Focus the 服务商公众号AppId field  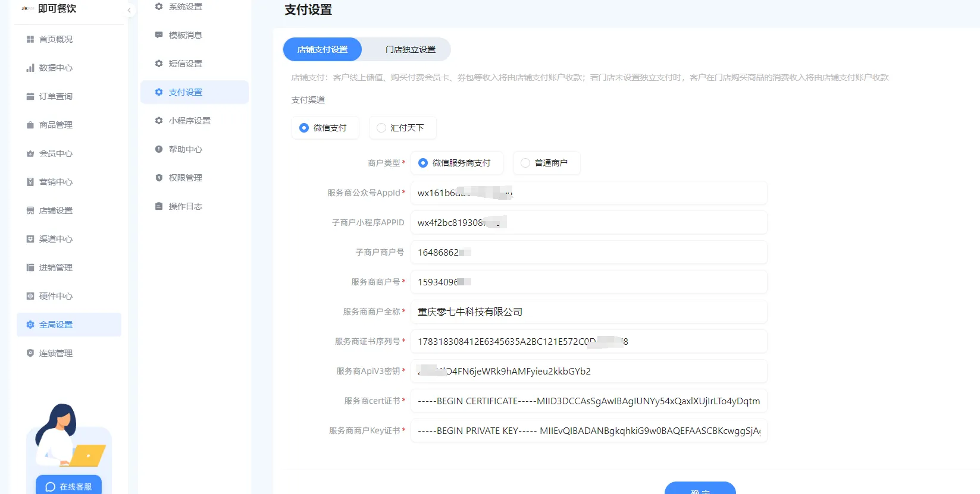pyautogui.click(x=588, y=193)
